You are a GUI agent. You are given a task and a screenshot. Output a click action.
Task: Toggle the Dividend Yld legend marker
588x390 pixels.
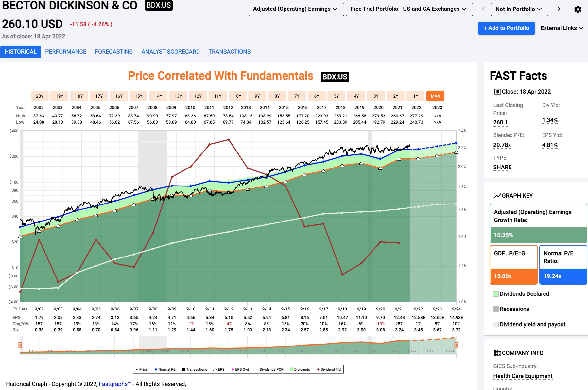tap(318, 369)
